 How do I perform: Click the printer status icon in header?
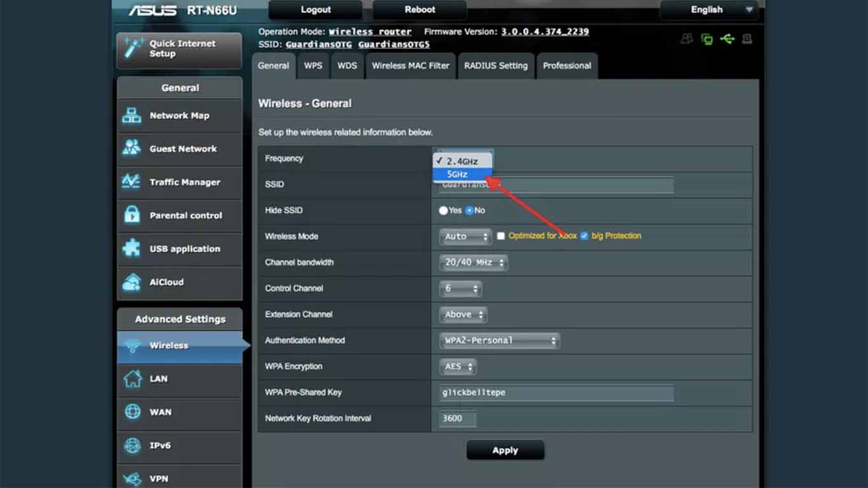click(747, 39)
